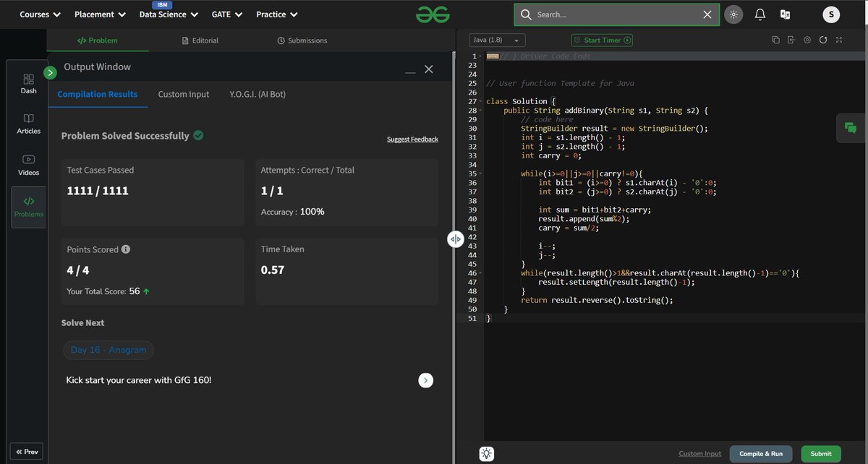This screenshot has width=868, height=464.
Task: Click the green chat bubble icon
Action: (x=851, y=129)
